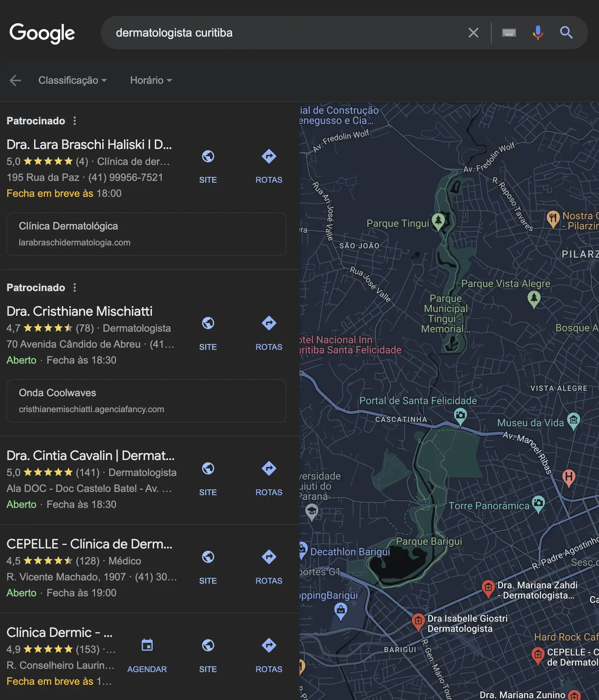Open website of Dra. Lara Braschi Haliski
Viewport: 599px width, 700px height.
point(208,166)
